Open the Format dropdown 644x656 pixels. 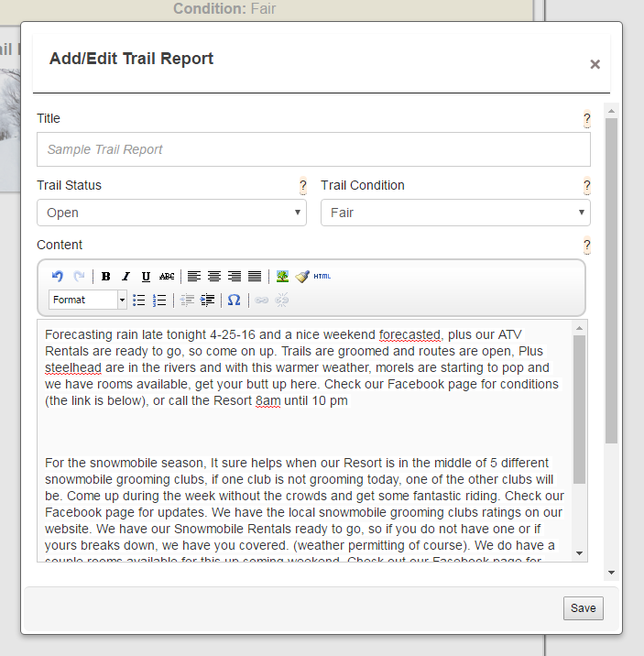[x=88, y=300]
